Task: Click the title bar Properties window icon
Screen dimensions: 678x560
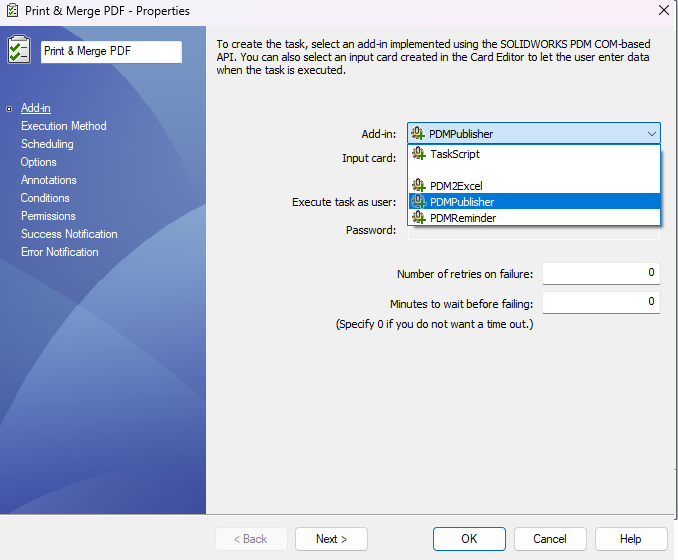Action: (x=12, y=10)
